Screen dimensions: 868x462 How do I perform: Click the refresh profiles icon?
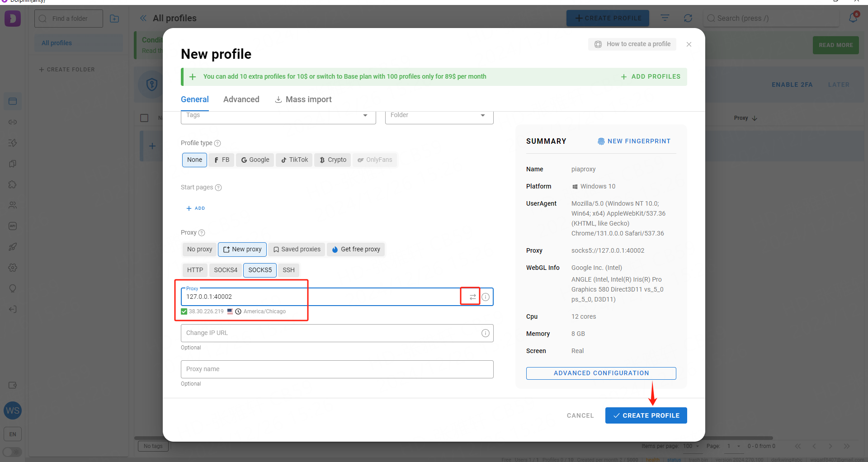(688, 18)
